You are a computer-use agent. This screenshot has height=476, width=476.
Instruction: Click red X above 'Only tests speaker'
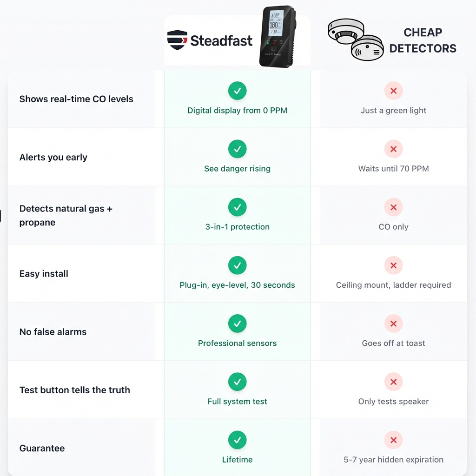[393, 381]
